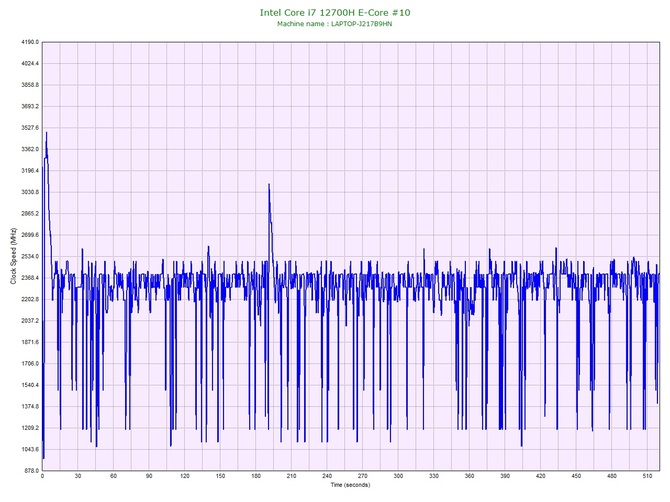Click the 1374.8 y-axis value

click(x=30, y=407)
